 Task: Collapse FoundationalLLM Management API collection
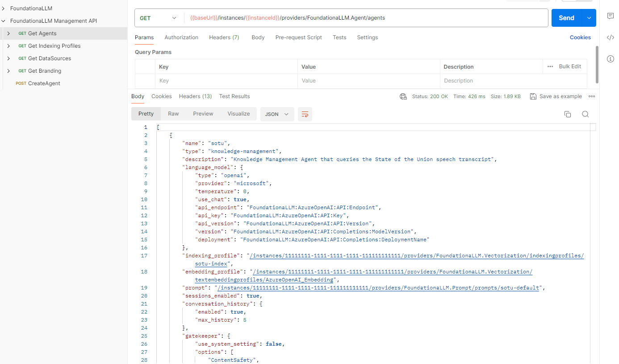4,21
